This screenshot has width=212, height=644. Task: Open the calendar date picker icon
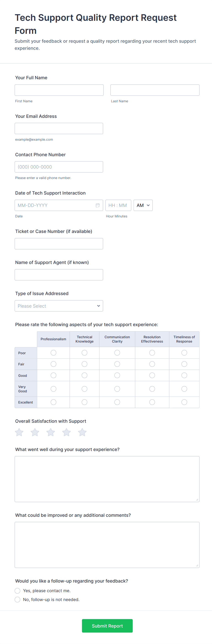coord(98,205)
